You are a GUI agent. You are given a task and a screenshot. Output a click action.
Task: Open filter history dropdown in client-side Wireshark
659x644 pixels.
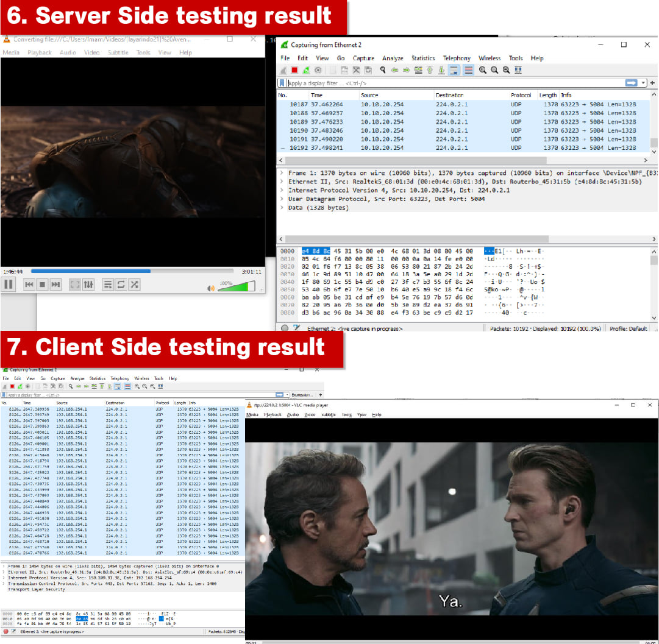point(288,395)
